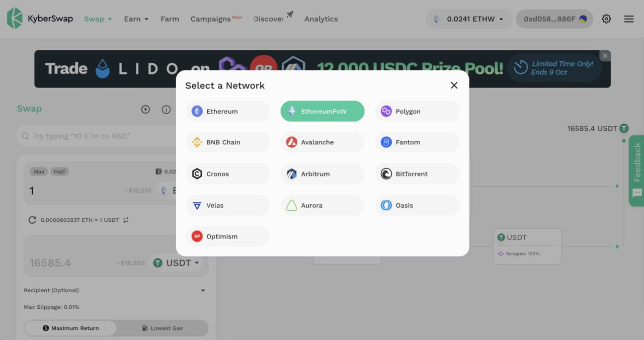Open the hamburger menu
The width and height of the screenshot is (644, 340).
(629, 19)
